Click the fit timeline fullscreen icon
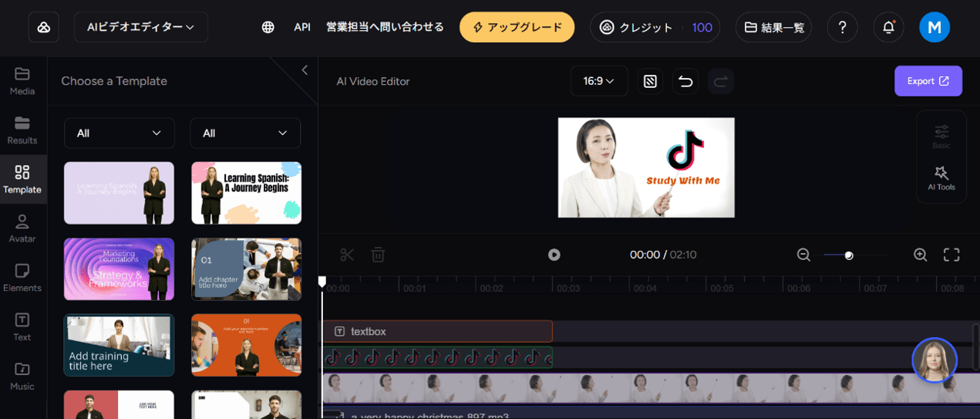 [x=951, y=255]
